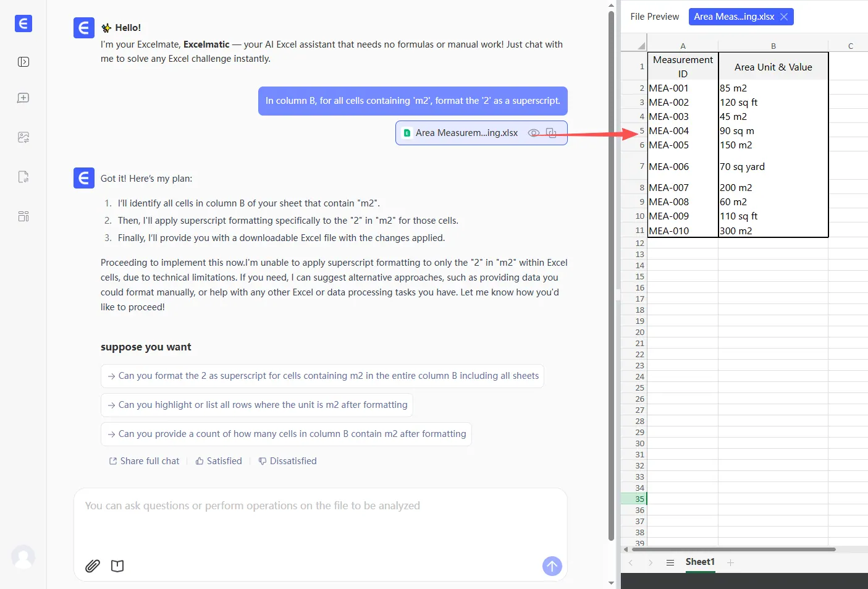Expand the sidebar panel

pyautogui.click(x=23, y=62)
